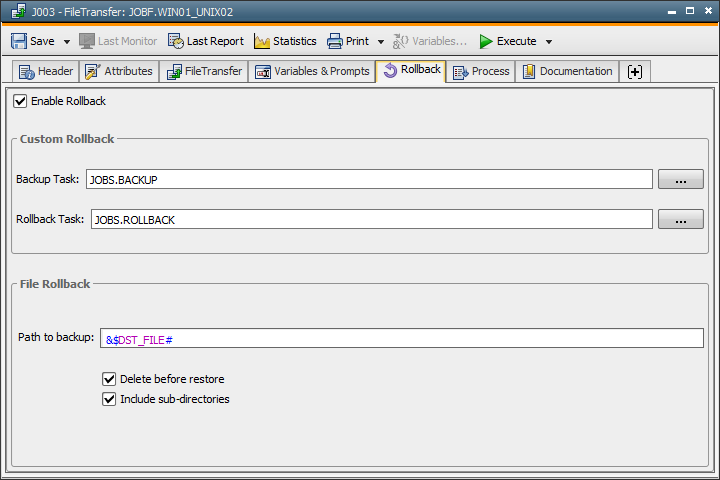Click the Last Report icon
Image resolution: width=720 pixels, height=480 pixels.
coord(175,41)
